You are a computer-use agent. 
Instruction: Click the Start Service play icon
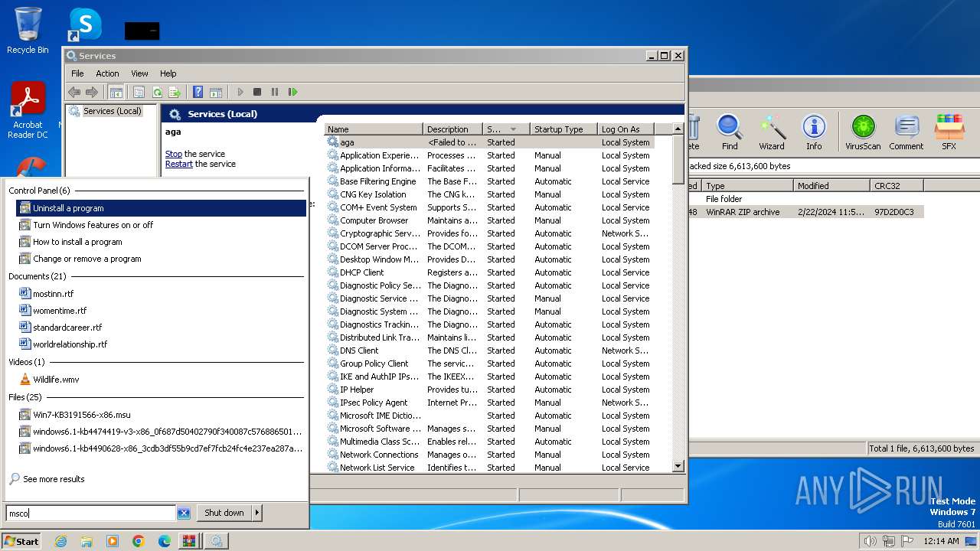point(240,92)
